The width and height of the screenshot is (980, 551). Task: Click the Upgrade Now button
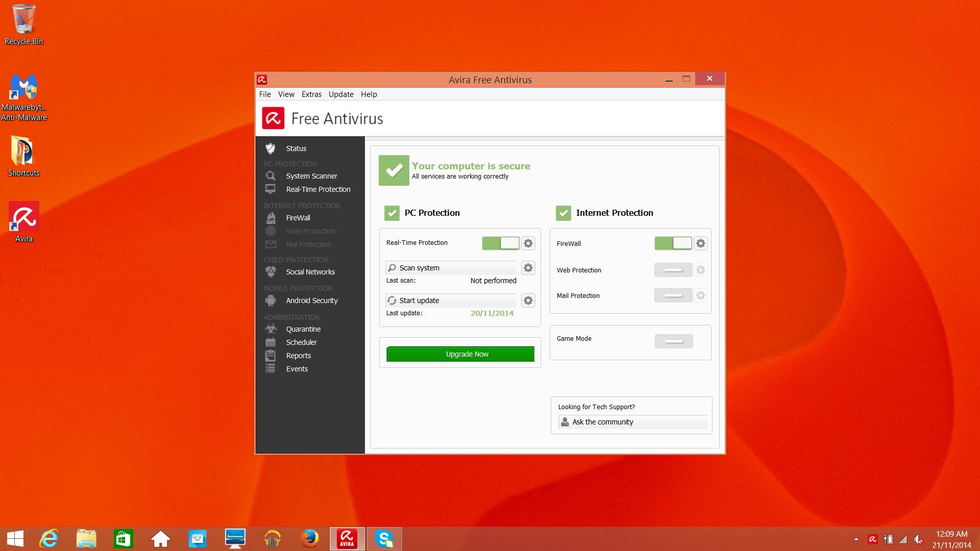pyautogui.click(x=460, y=354)
